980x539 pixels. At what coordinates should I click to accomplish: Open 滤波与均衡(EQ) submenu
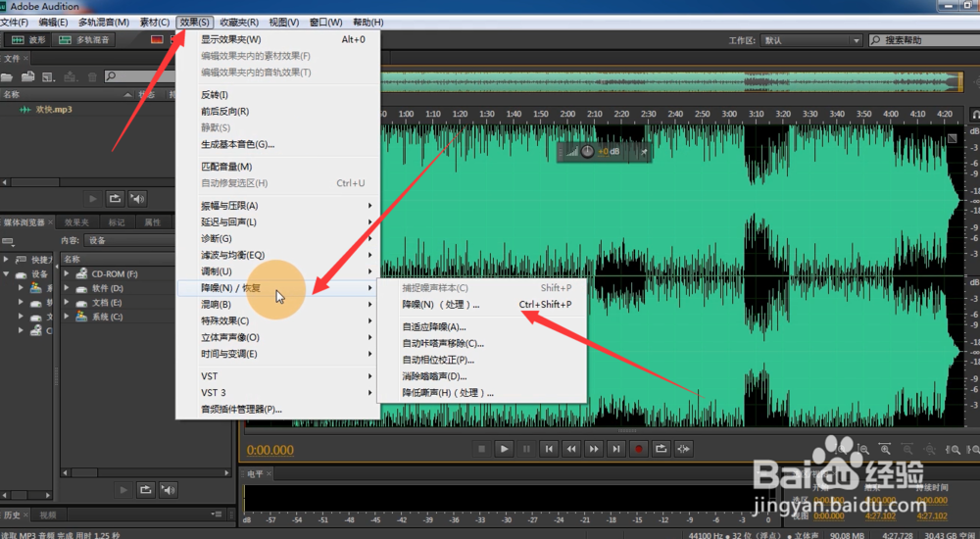(278, 255)
